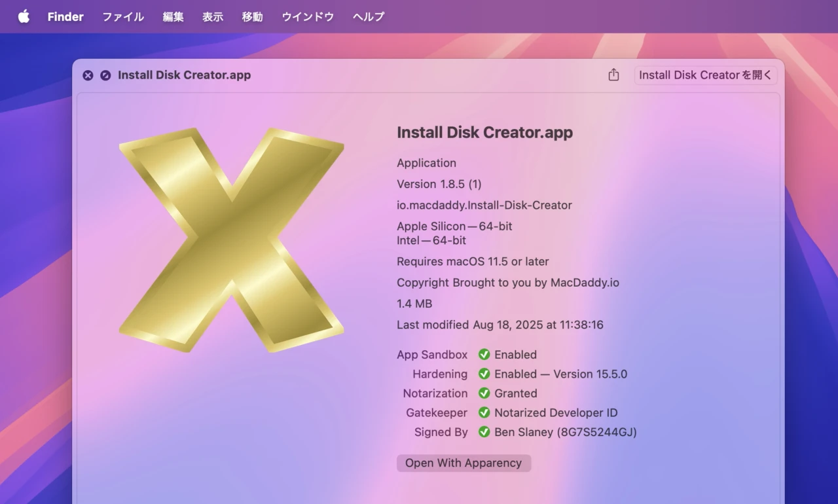Viewport: 838px width, 504px height.
Task: Click the Install Disk Creatorを開く button
Action: (x=705, y=75)
